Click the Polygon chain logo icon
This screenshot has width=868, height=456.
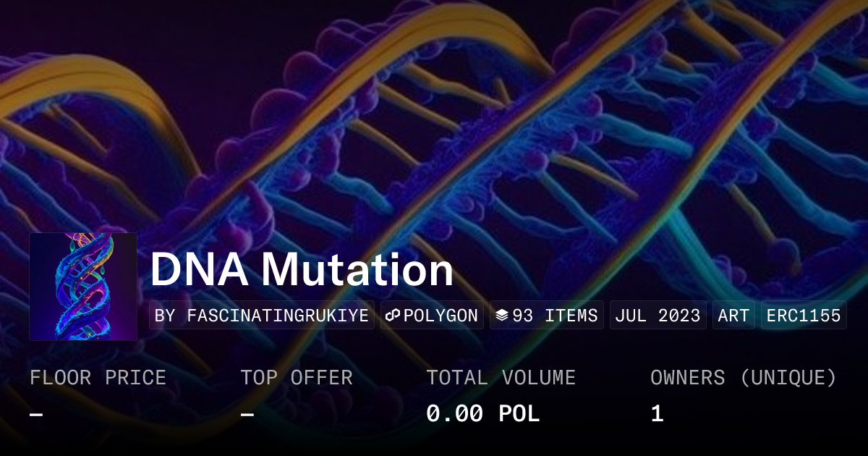click(x=393, y=316)
